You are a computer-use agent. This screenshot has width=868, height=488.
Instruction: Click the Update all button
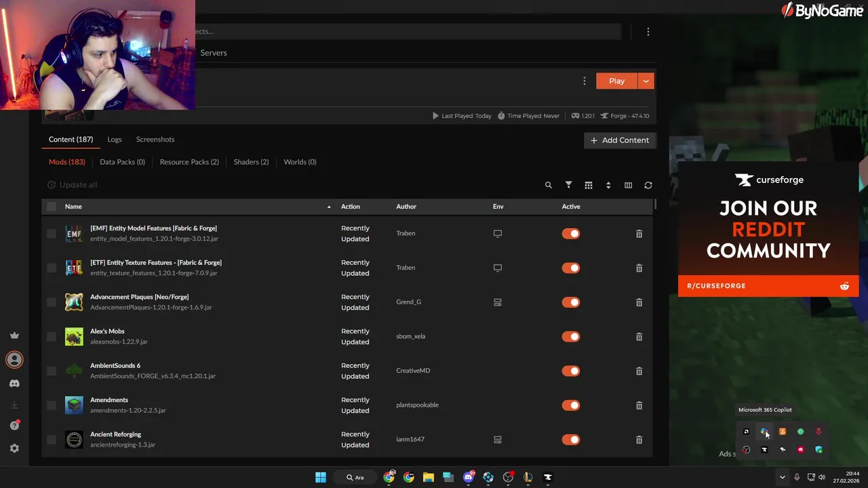[x=72, y=185]
